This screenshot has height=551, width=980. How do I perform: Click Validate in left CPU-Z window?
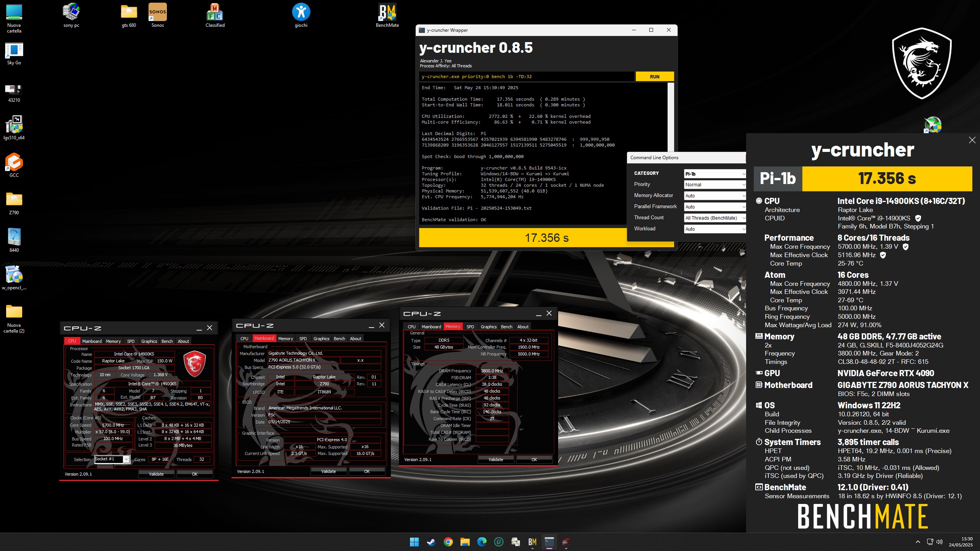[x=156, y=474]
